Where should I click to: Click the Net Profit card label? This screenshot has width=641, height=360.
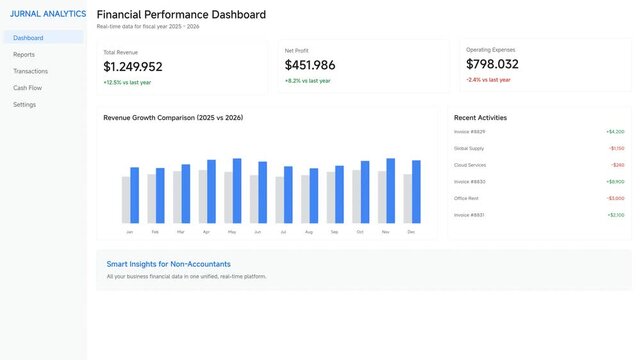tap(297, 51)
